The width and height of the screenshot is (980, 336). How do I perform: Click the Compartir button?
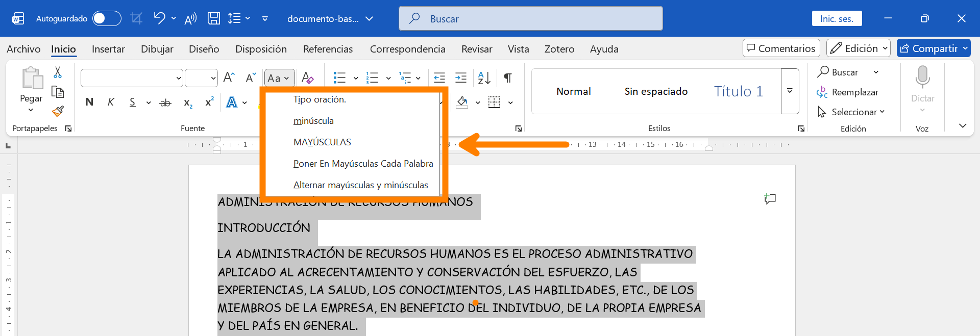click(x=934, y=48)
